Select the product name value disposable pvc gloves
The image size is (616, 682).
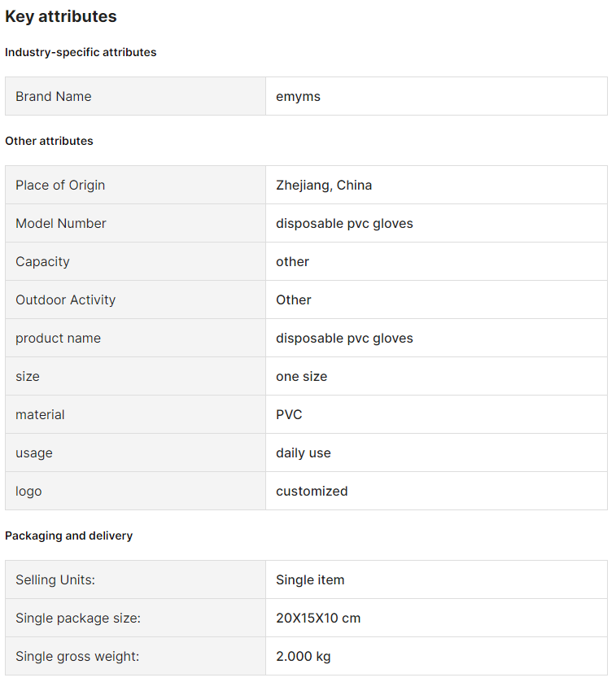tap(344, 339)
